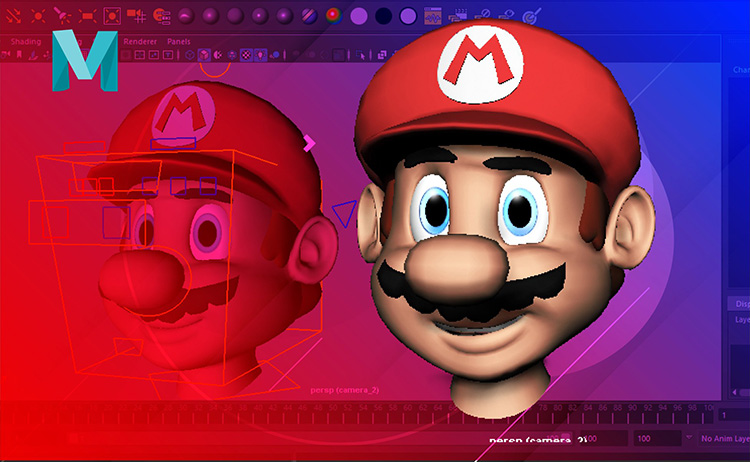Screen dimensions: 750x462
Task: Toggle the shadows icon in panel toolbar
Action: 275,55
